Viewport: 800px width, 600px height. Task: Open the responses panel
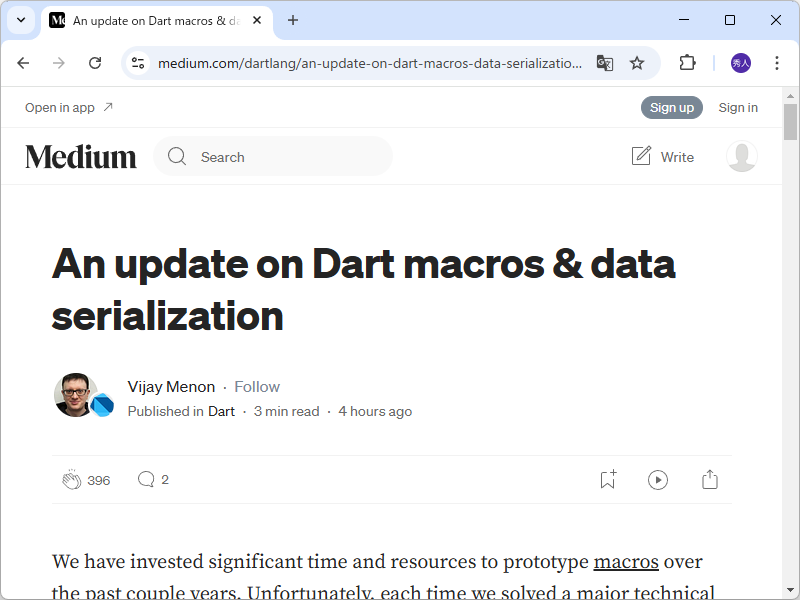click(147, 479)
